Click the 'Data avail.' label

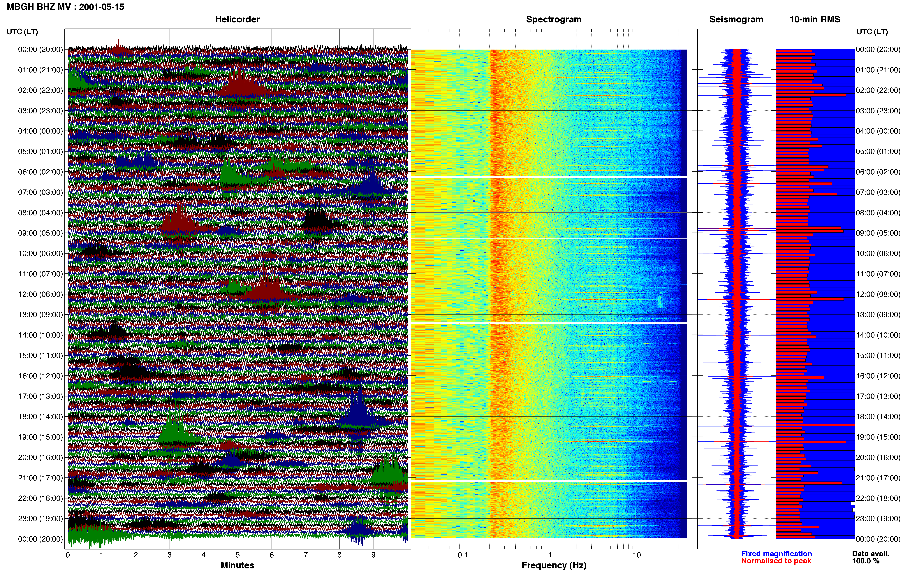tap(870, 554)
